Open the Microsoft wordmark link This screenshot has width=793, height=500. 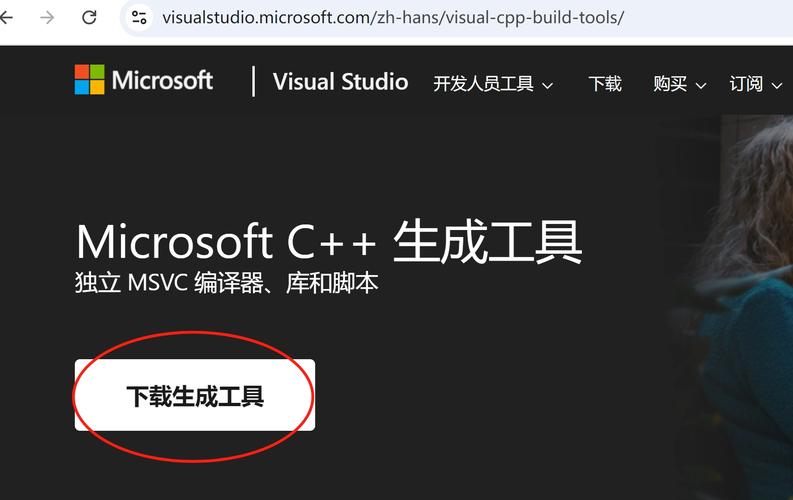click(162, 80)
